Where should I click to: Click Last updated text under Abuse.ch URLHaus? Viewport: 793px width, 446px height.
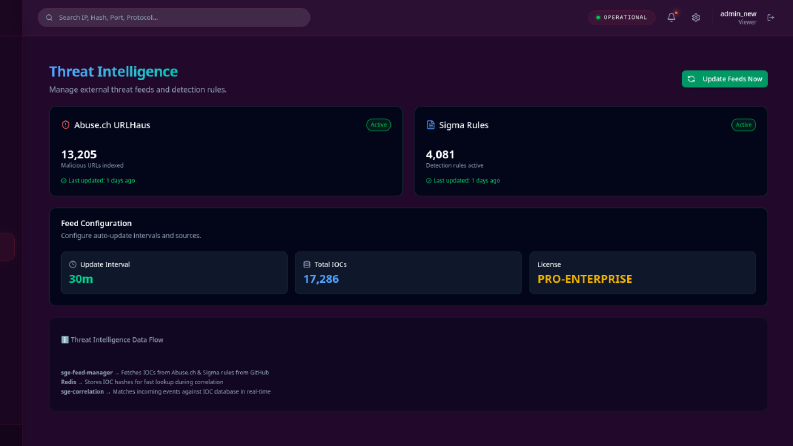[102, 181]
